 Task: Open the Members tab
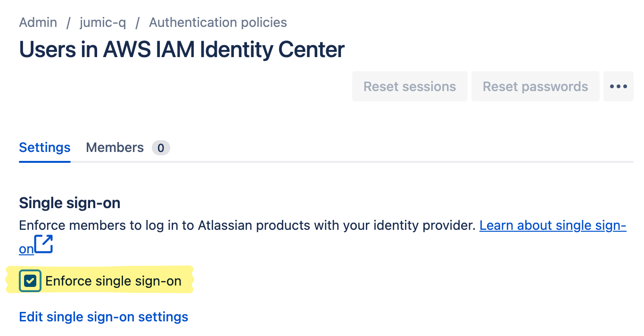pyautogui.click(x=115, y=148)
